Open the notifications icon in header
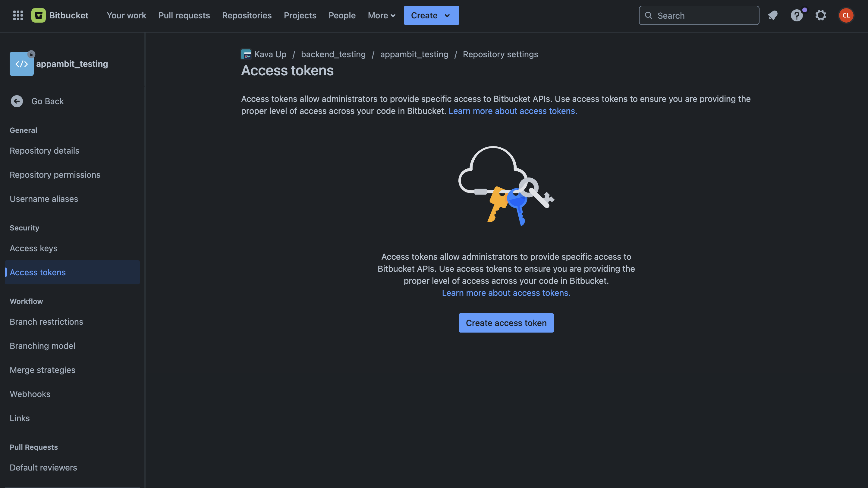Viewport: 868px width, 488px height. point(773,15)
